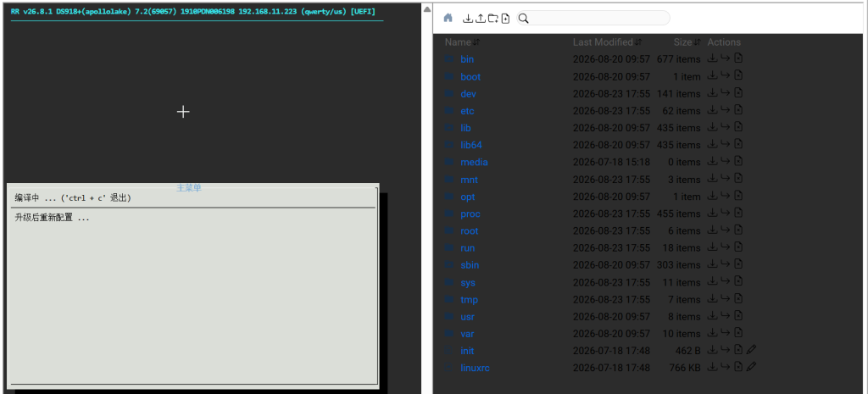Move the lib64 folder with arrow icon
The image size is (868, 394).
(x=726, y=144)
